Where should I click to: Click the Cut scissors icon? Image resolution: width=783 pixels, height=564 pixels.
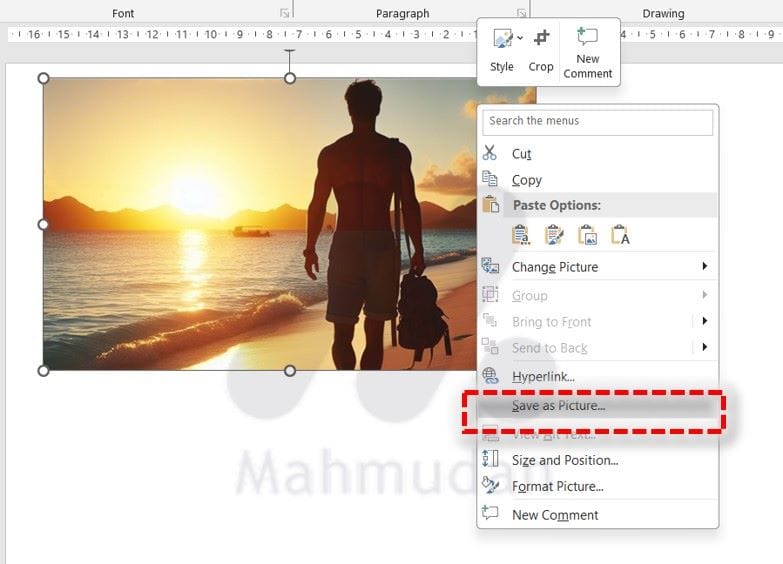[490, 153]
